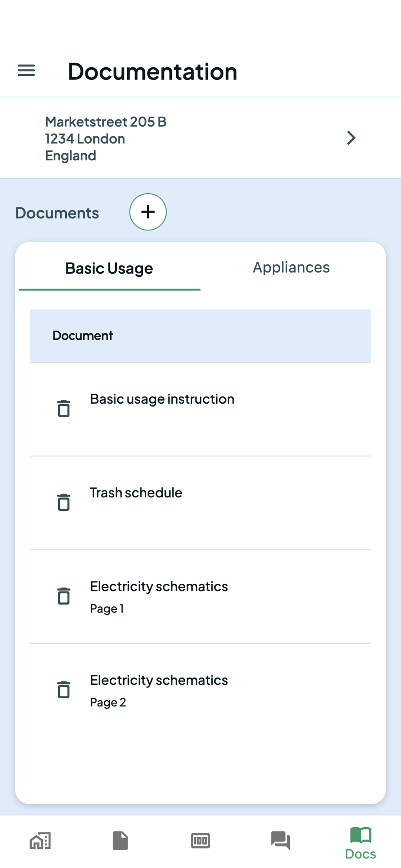Add a new document with plus button
The height and width of the screenshot is (868, 401).
[148, 212]
